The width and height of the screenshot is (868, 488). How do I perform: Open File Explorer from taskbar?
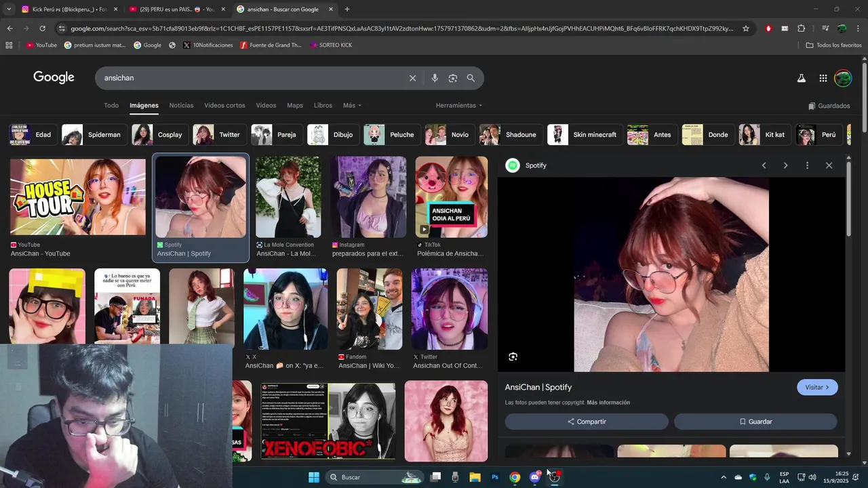pos(475,477)
